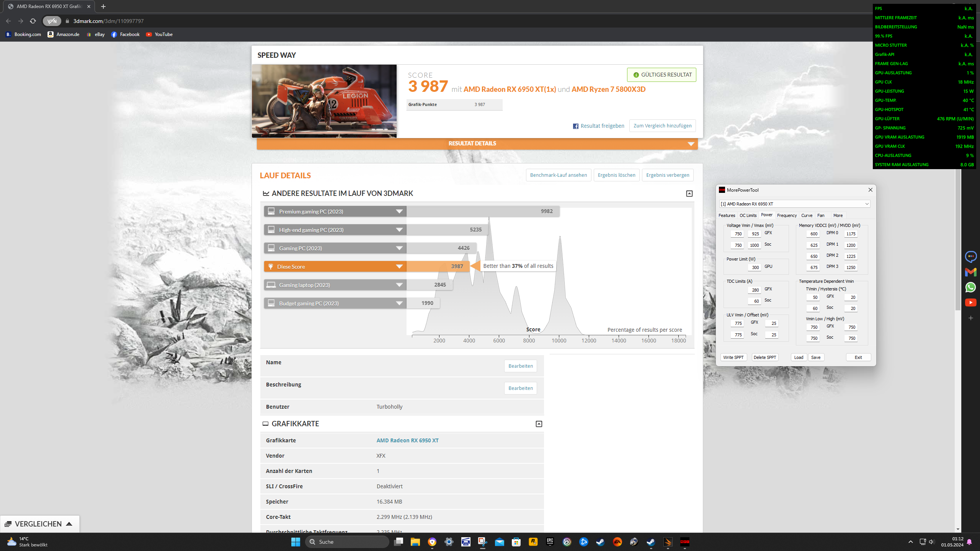This screenshot has height=551, width=980.
Task: Open the GPU selection dropdown in MorePowerTool
Action: tap(867, 204)
